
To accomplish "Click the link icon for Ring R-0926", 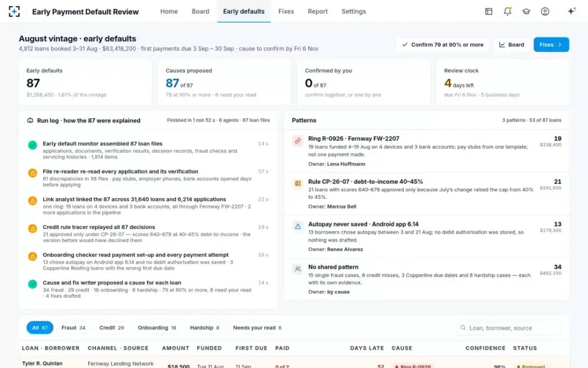I will pyautogui.click(x=297, y=141).
